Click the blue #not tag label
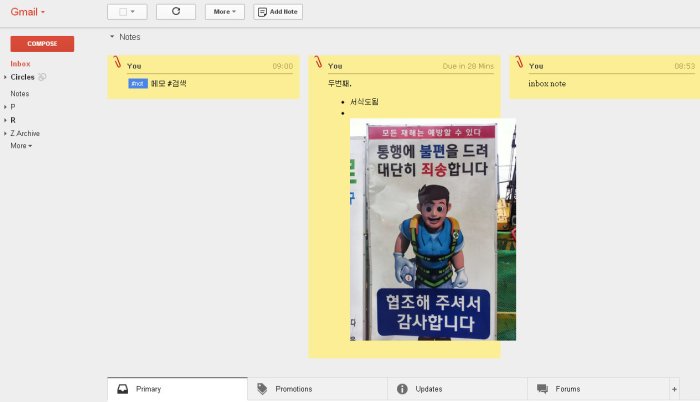Viewport: 700px width, 402px height. pyautogui.click(x=138, y=84)
